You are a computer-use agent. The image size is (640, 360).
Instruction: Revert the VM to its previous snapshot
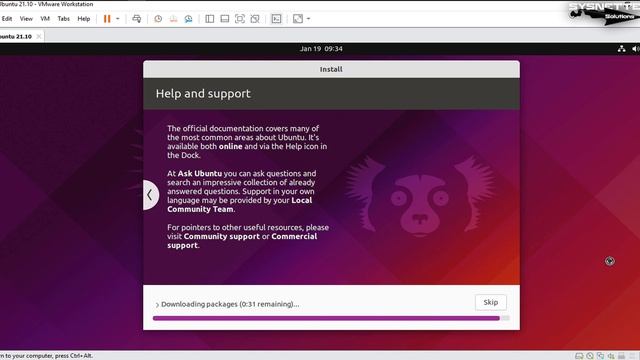173,19
